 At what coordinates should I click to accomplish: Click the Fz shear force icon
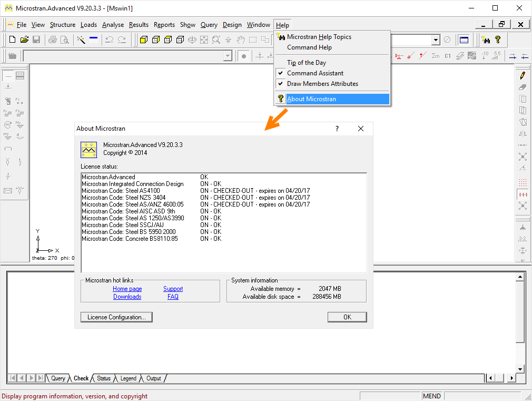19,113
